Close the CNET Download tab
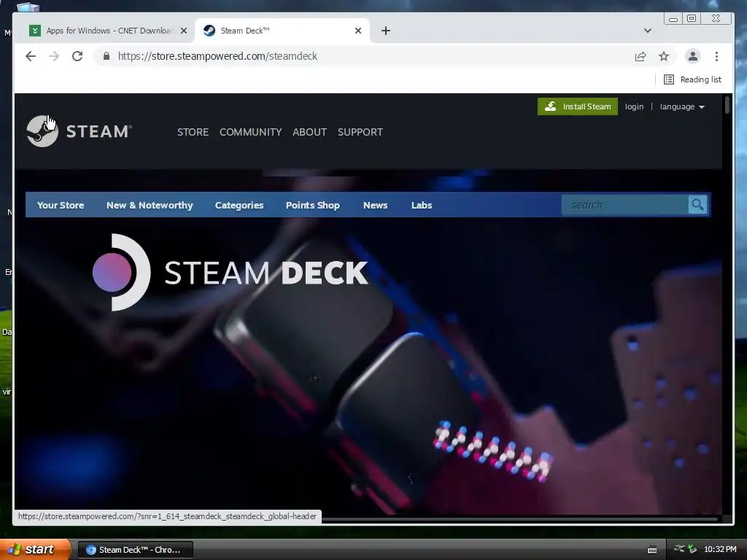Screen dimensions: 747x560 coord(184,31)
